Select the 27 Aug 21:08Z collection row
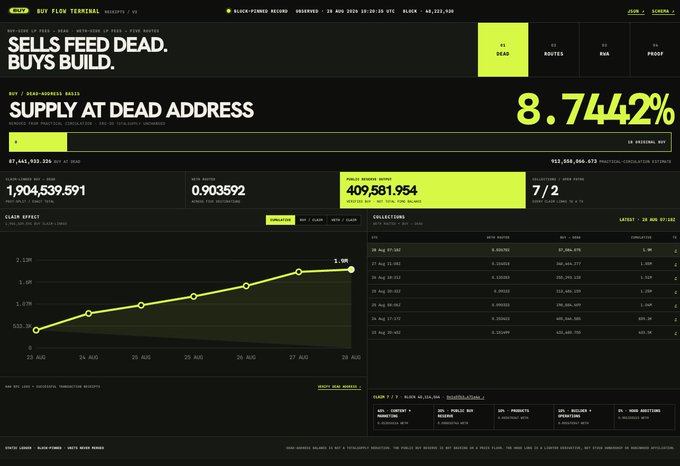Screen dimensions: 680x466 (523, 264)
